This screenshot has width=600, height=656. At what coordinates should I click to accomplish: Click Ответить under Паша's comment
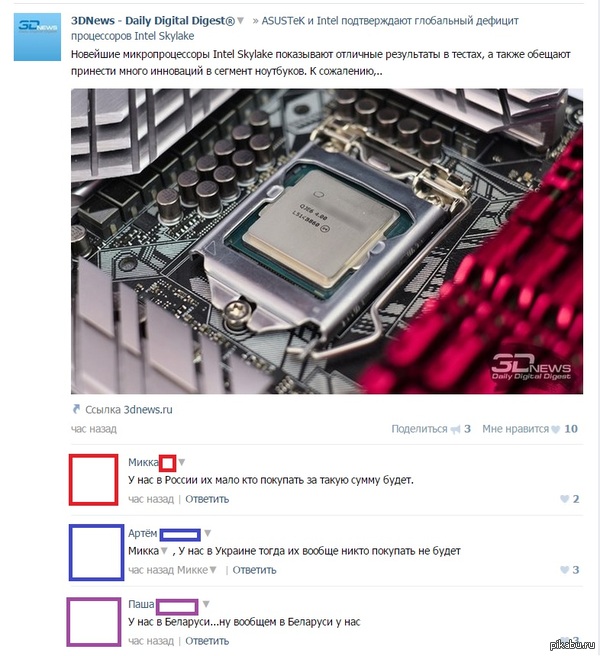click(207, 641)
